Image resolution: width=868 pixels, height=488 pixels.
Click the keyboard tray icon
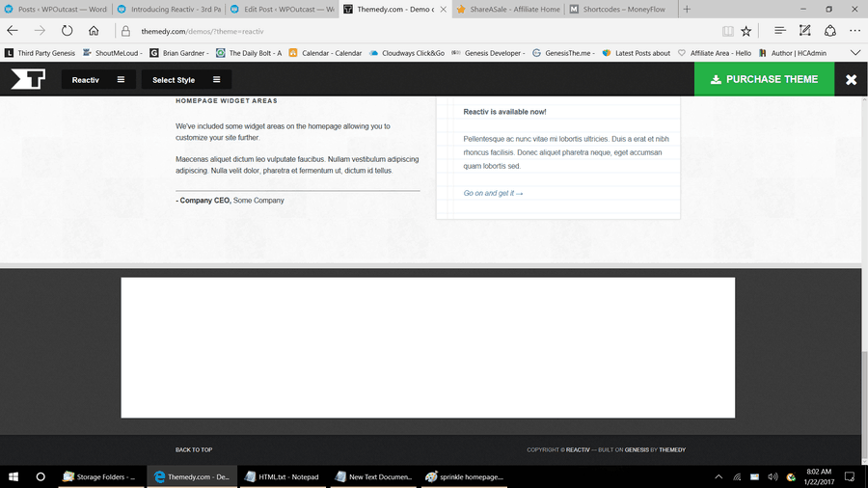(754, 476)
